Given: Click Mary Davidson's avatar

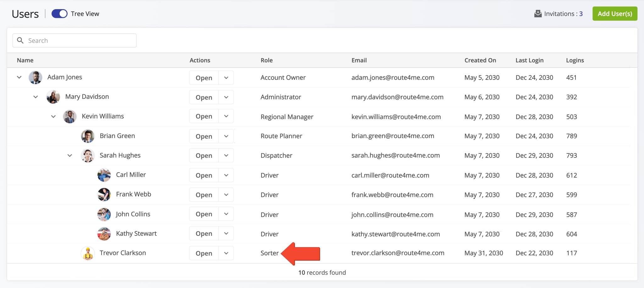Looking at the screenshot, I should pos(53,97).
